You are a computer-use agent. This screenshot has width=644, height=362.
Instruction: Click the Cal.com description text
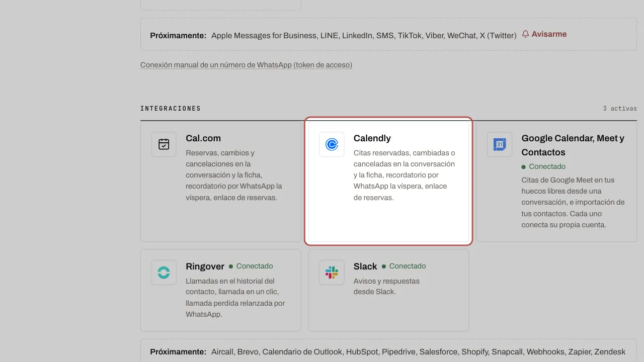pyautogui.click(x=234, y=175)
